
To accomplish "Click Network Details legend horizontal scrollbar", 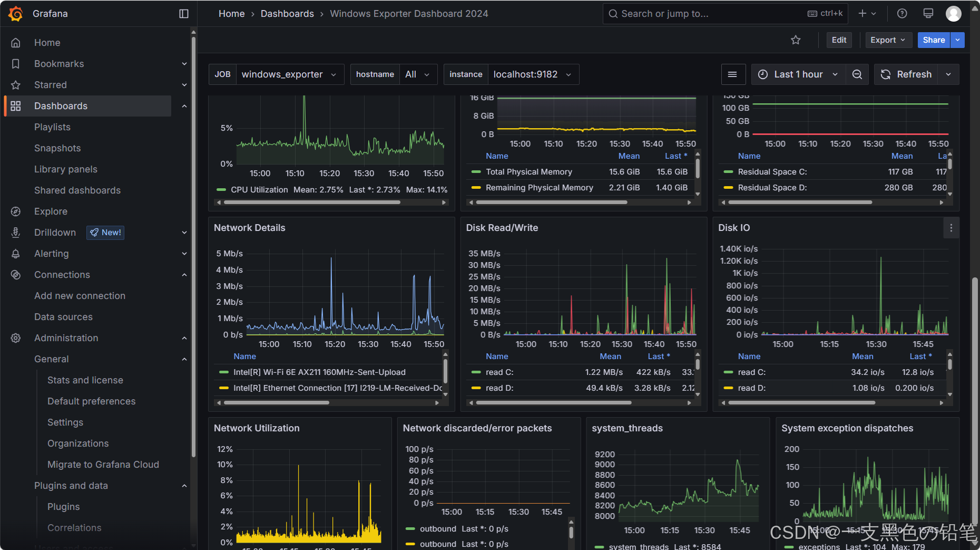I will pos(277,402).
